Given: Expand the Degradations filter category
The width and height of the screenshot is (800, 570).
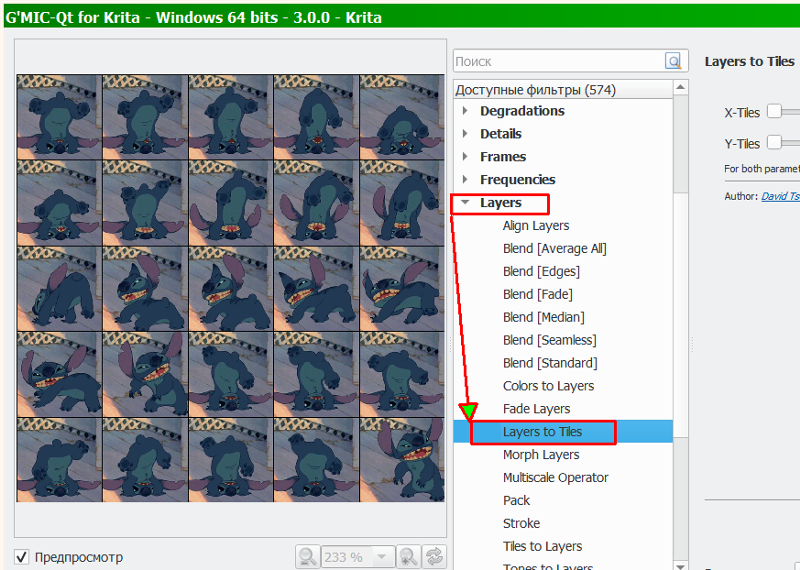Looking at the screenshot, I should pyautogui.click(x=465, y=111).
